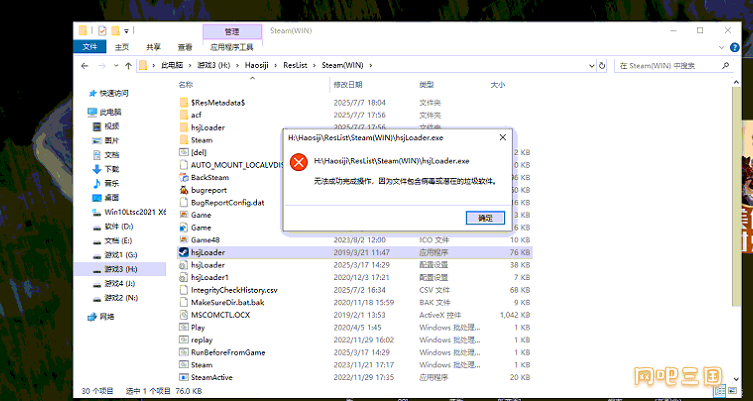Image resolution: width=753 pixels, height=401 pixels.
Task: Click the 确定 button in error dialog
Action: (x=485, y=218)
